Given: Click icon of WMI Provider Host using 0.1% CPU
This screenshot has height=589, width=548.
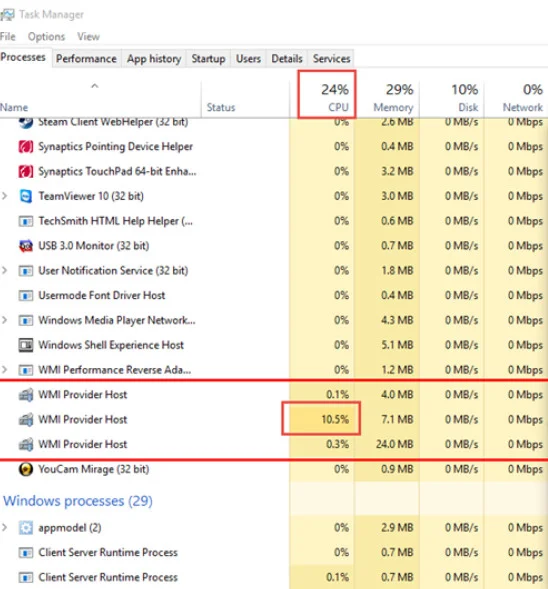Looking at the screenshot, I should [x=26, y=395].
